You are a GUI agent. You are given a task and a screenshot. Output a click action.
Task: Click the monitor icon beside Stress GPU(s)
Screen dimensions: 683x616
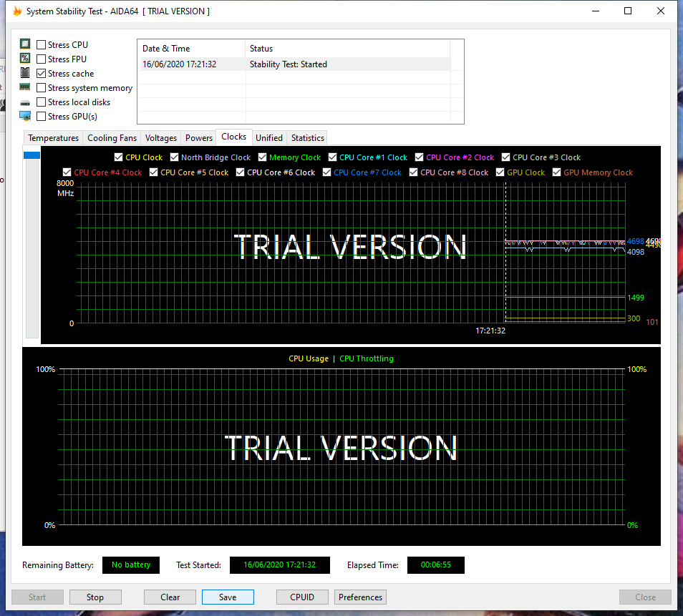[25, 116]
